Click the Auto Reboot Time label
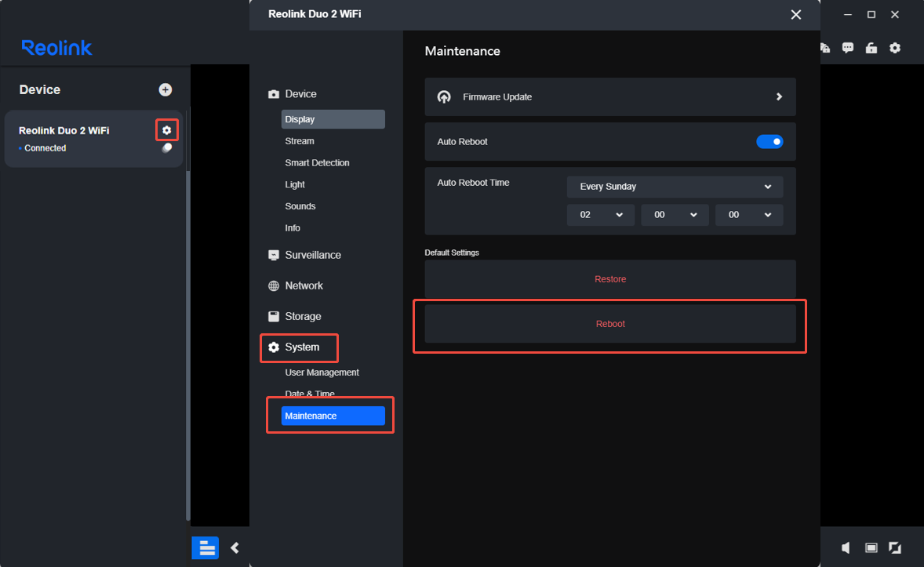 473,183
